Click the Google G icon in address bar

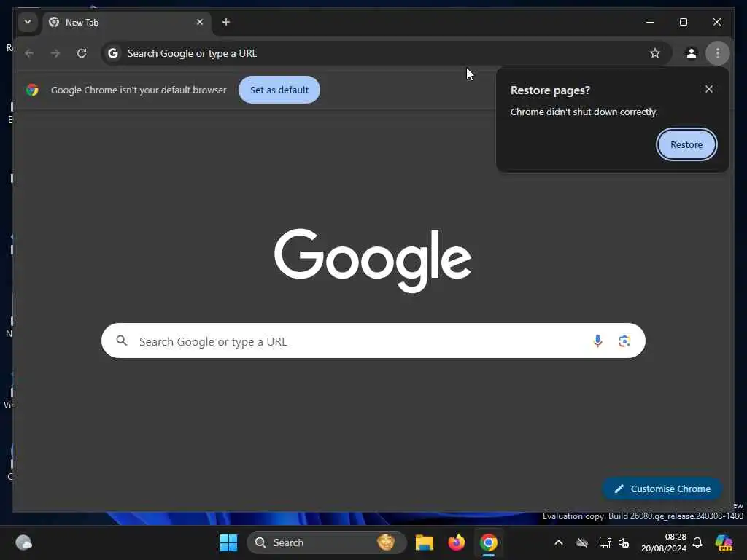(113, 53)
